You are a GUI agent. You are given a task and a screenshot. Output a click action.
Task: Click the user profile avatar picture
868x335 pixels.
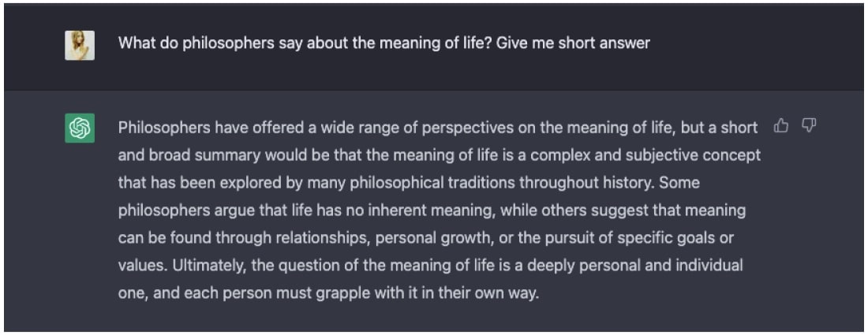[80, 45]
